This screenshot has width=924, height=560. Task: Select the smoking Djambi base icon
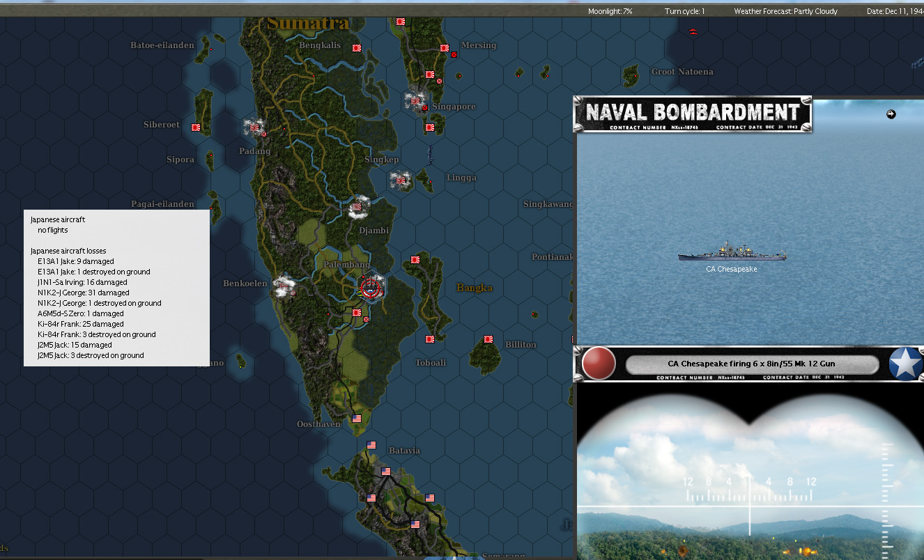click(358, 207)
